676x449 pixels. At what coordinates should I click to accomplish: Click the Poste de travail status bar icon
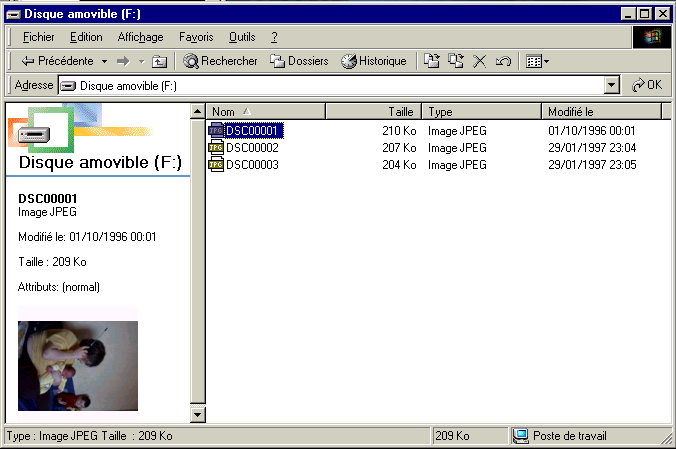pyautogui.click(x=521, y=436)
